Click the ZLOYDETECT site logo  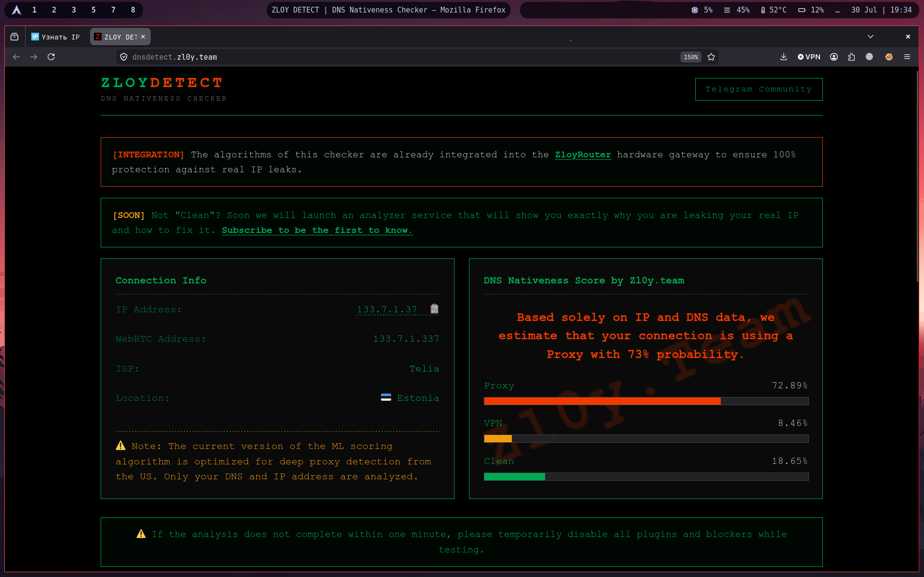pos(162,83)
